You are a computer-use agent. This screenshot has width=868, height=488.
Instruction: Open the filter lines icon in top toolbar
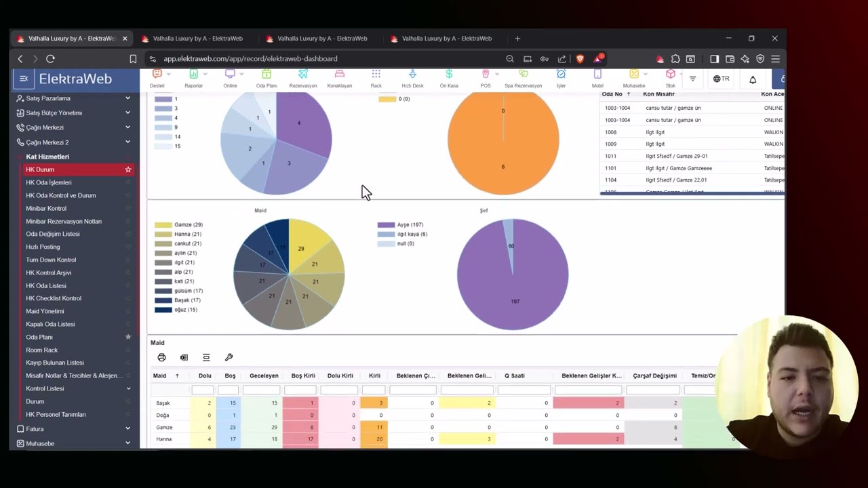pyautogui.click(x=692, y=79)
